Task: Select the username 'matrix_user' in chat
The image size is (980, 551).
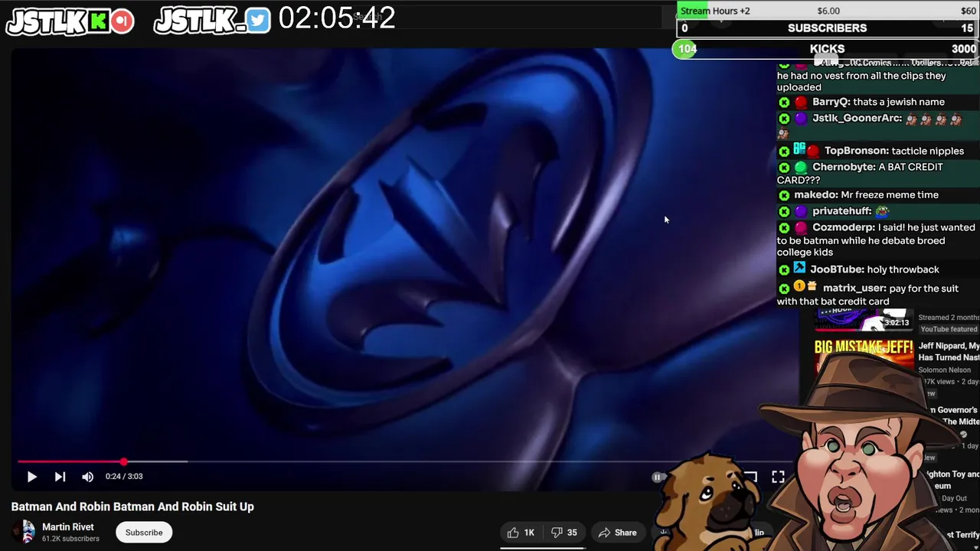Action: pyautogui.click(x=854, y=289)
